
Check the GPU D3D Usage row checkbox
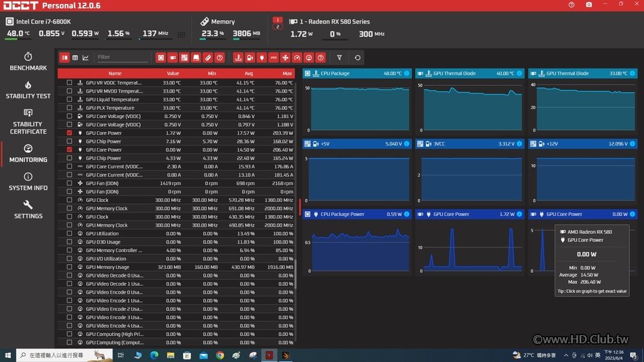pyautogui.click(x=69, y=242)
